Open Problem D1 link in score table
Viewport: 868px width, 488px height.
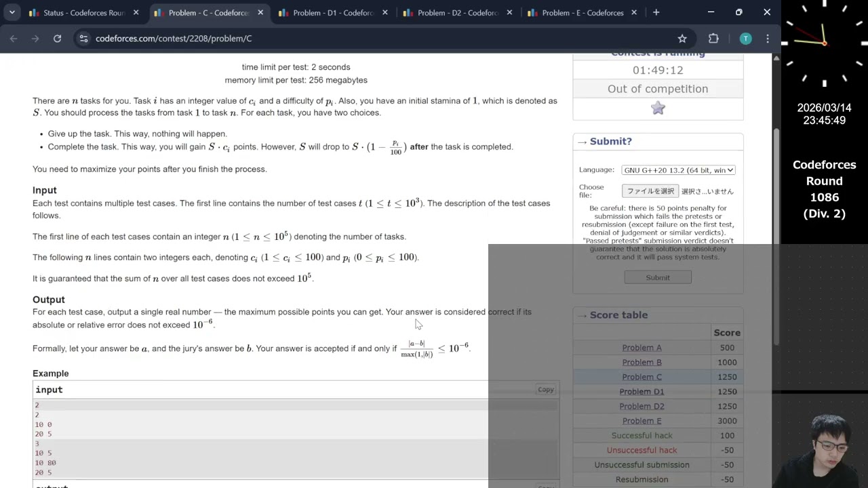pyautogui.click(x=642, y=392)
